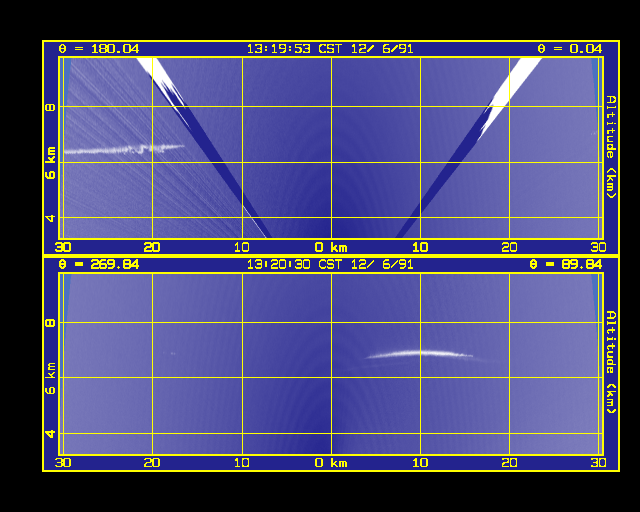Click the 6 km altitude label in the upper panel
Image resolution: width=640 pixels, height=512 pixels.
50,163
